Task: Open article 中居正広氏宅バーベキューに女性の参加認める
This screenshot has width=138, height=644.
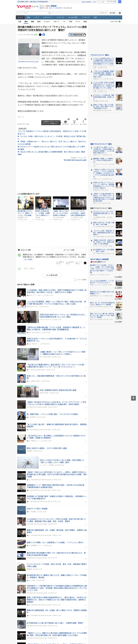Action: (57, 339)
